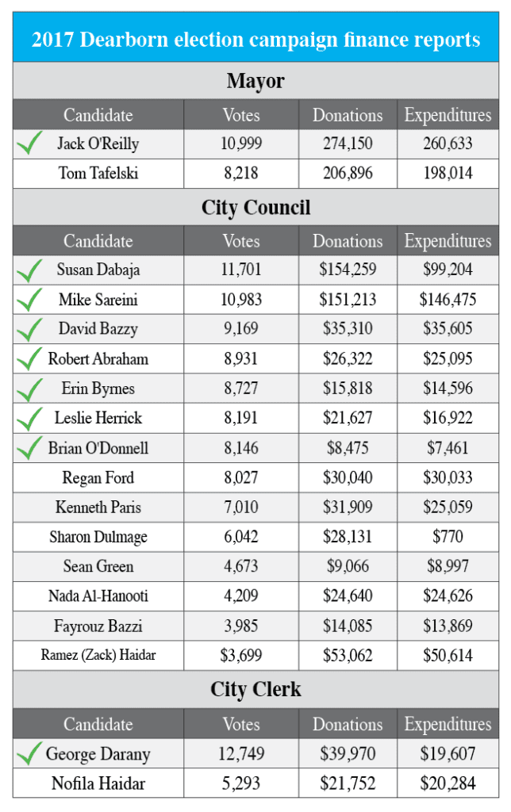Viewport: 511px width, 812px height.
Task: Select the checkmark beside Erin Byrnes
Action: click(29, 389)
